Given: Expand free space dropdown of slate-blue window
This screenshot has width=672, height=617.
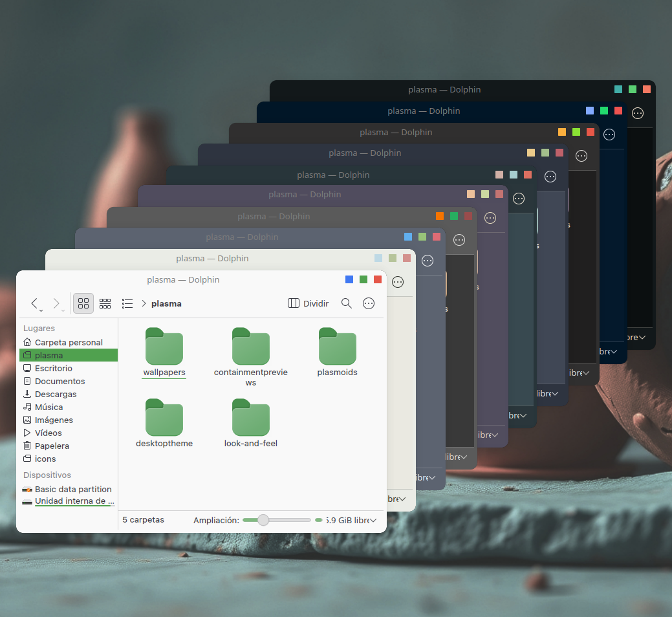Looking at the screenshot, I should pos(431,478).
